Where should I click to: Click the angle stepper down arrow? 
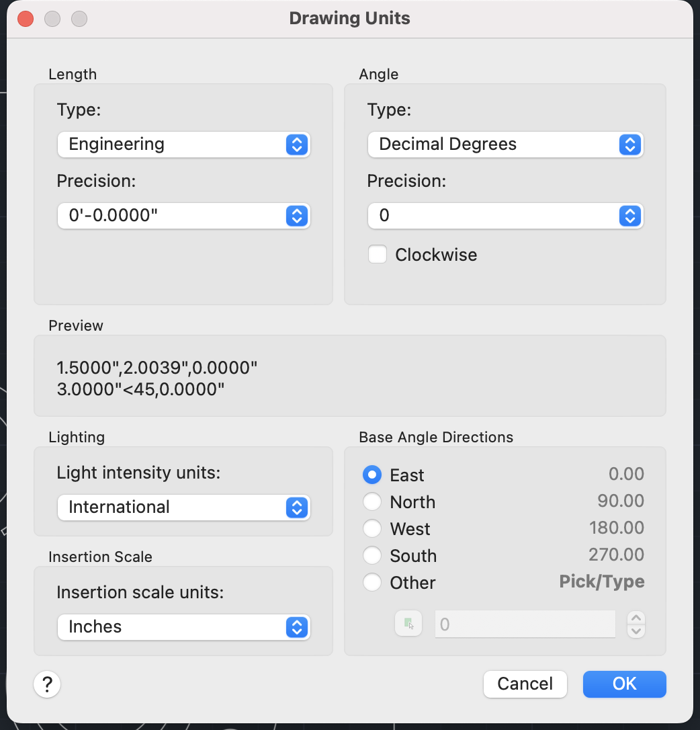point(636,631)
